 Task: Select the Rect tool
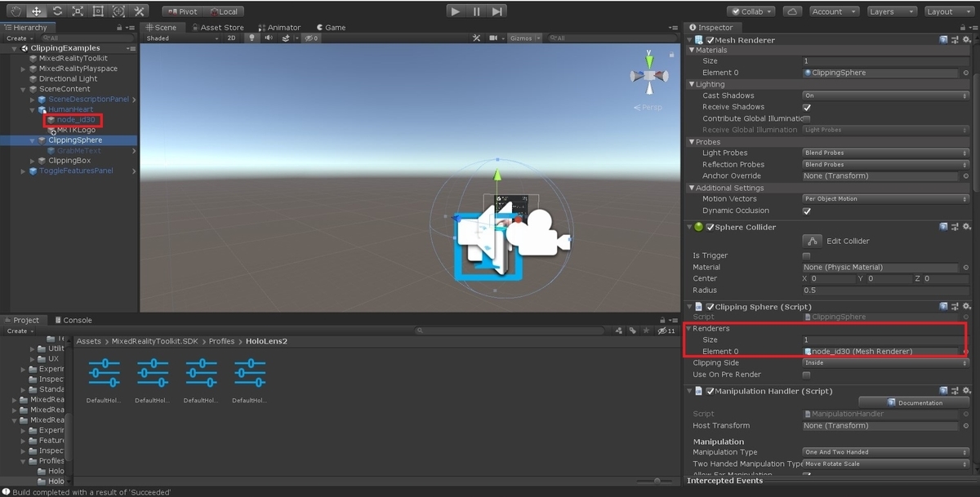tap(98, 11)
